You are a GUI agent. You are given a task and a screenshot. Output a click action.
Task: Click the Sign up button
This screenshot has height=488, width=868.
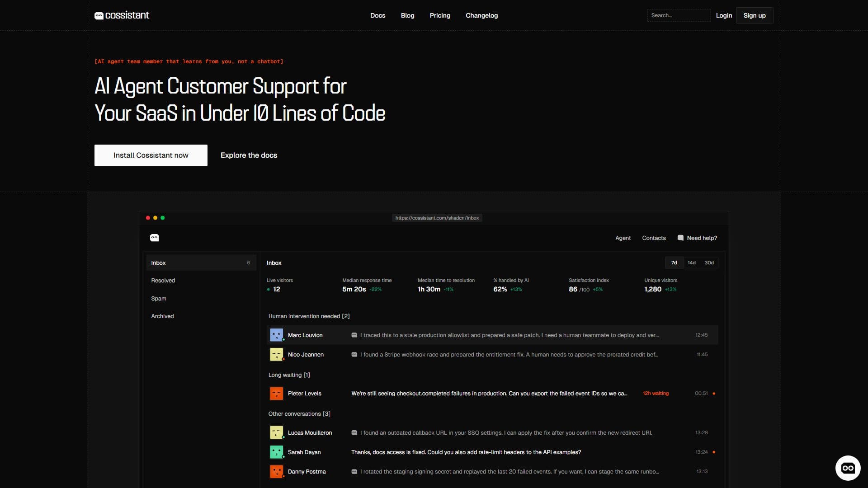[755, 15]
